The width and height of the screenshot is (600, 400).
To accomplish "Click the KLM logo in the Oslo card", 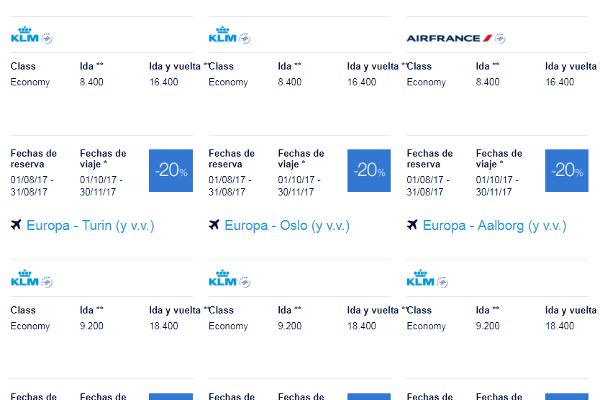I will pos(223,278).
